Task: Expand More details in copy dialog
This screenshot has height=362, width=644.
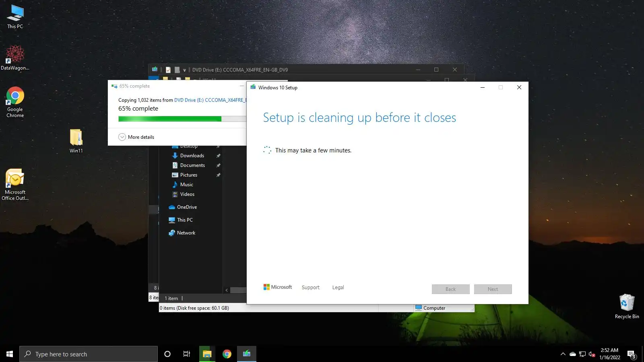Action: pos(136,137)
